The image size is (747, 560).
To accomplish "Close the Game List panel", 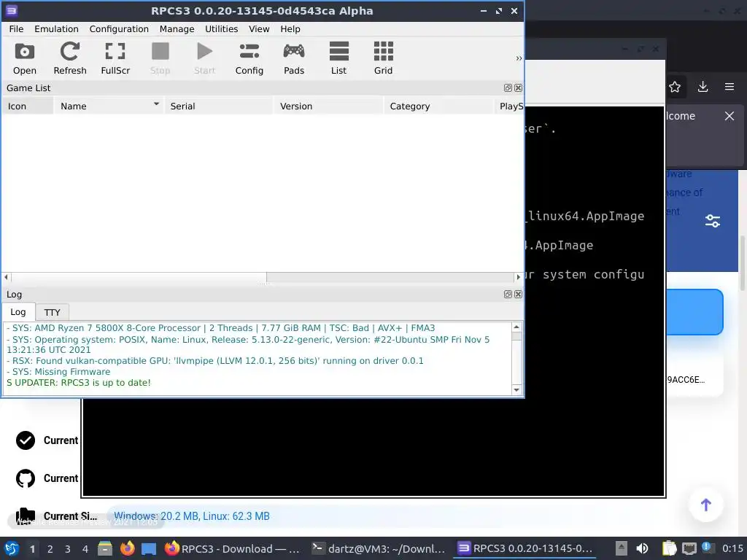I will click(x=519, y=87).
